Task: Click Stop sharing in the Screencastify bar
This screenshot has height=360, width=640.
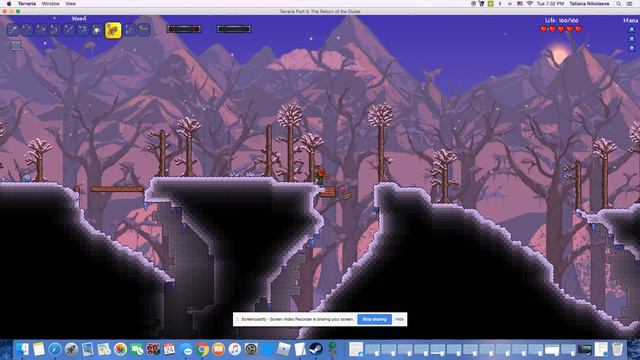Action: pos(374,319)
